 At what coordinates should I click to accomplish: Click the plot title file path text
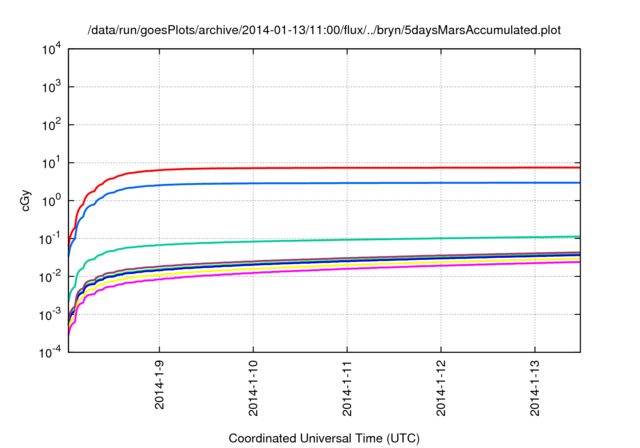click(x=324, y=30)
